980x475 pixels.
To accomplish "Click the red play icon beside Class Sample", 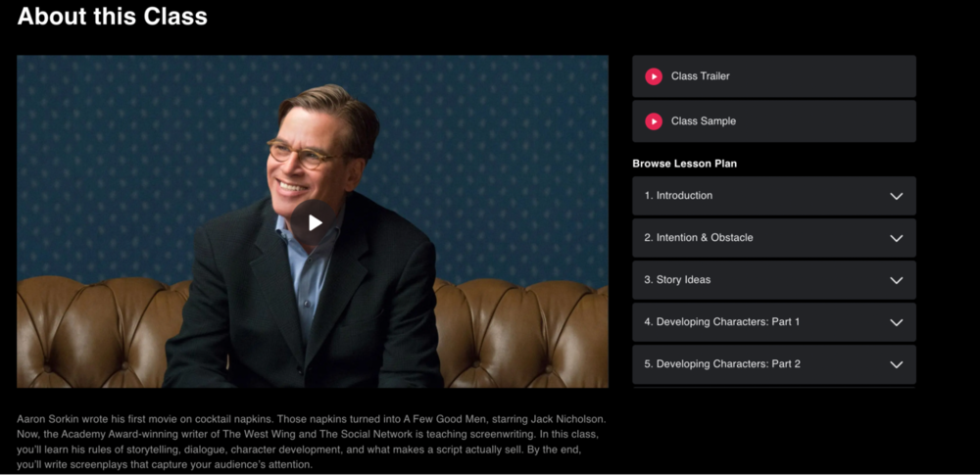I will pos(654,121).
